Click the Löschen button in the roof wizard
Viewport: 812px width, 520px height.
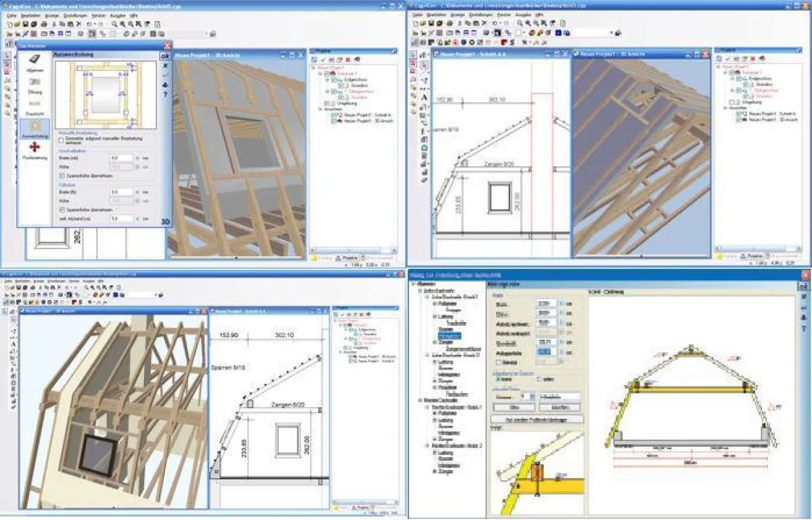[560, 408]
